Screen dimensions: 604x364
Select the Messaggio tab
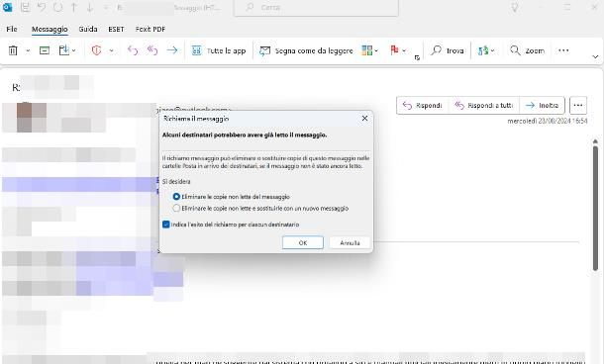pos(50,29)
